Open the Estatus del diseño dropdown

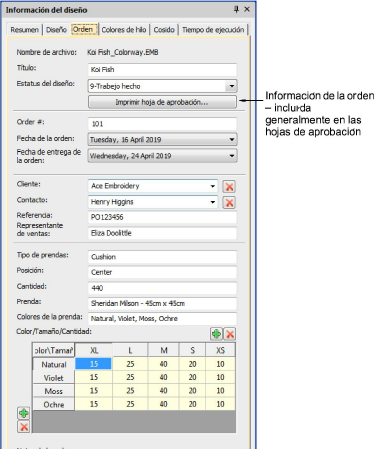[x=231, y=86]
